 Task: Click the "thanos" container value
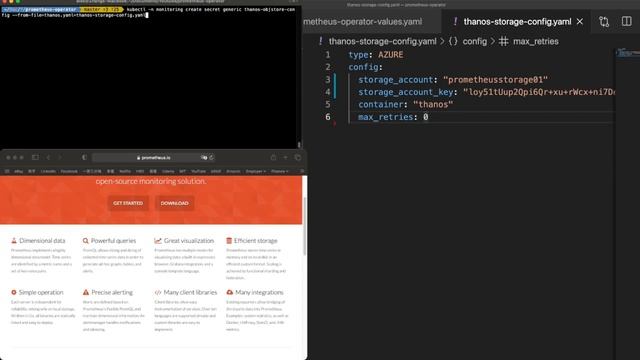point(433,104)
